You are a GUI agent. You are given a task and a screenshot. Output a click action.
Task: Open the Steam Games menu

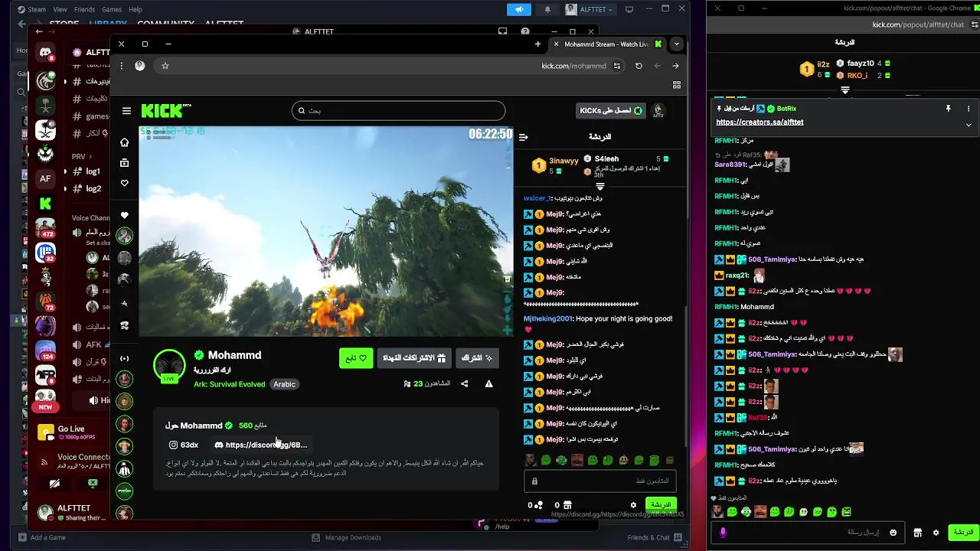pos(112,9)
